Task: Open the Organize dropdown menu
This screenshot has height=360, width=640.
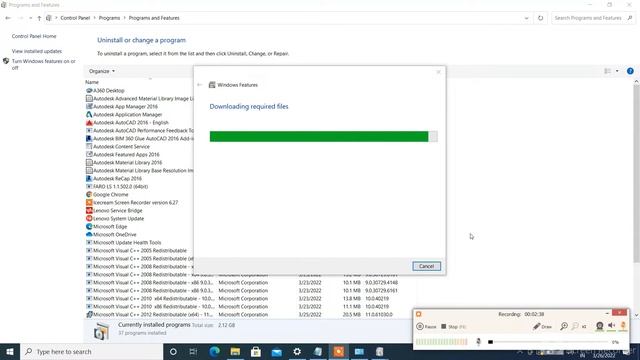Action: coord(102,71)
